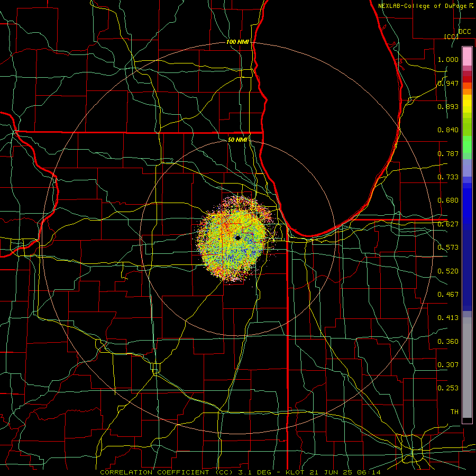The height and width of the screenshot is (476, 476).
Task: Click the 0.253 scale value
Action: pos(448,388)
